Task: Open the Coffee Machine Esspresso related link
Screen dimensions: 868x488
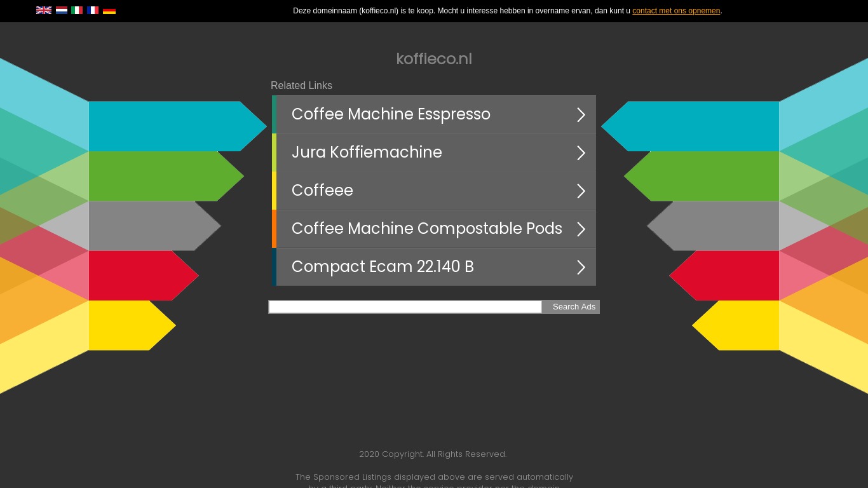Action: (x=391, y=114)
